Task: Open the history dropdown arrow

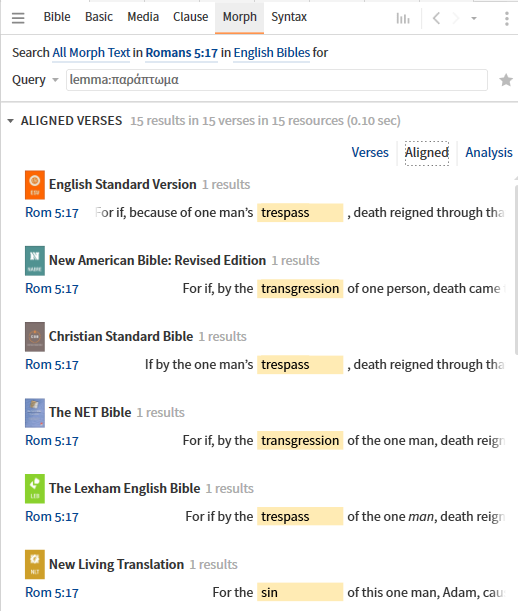Action: click(474, 18)
